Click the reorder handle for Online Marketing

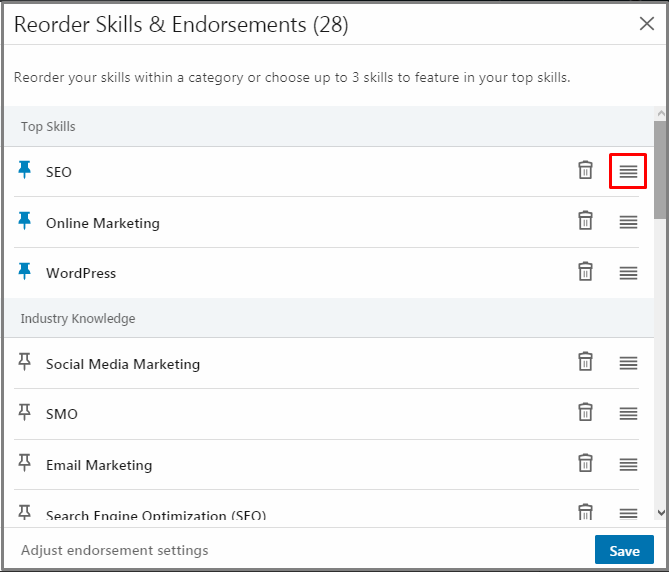[628, 223]
